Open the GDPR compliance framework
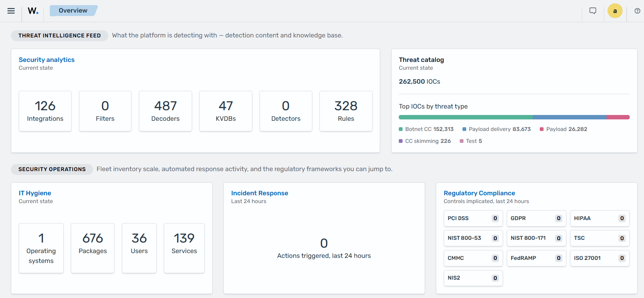This screenshot has width=644, height=298. point(536,218)
